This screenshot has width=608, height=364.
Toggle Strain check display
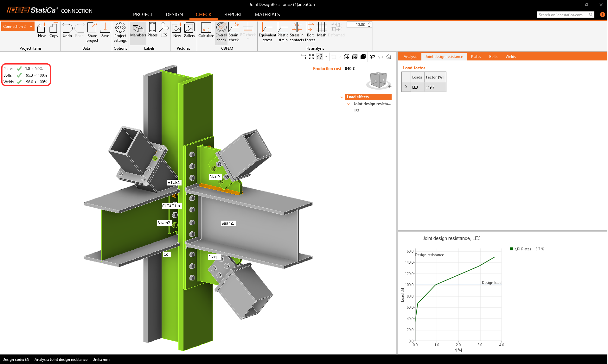coord(234,32)
